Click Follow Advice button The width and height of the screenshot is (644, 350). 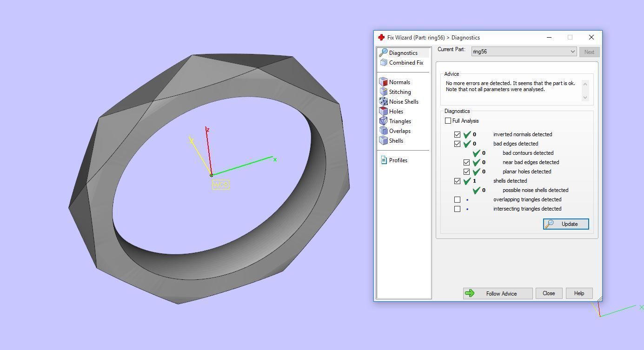[x=498, y=293]
